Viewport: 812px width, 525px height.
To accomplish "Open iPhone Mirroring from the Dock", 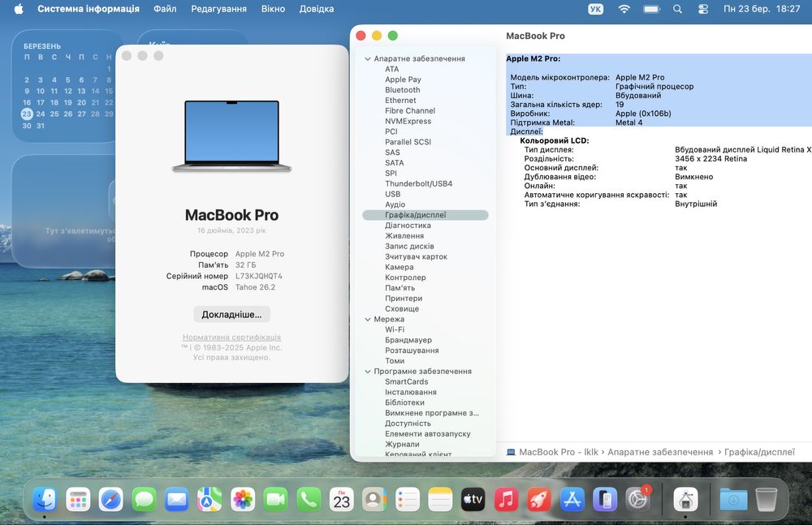I will pos(605,500).
